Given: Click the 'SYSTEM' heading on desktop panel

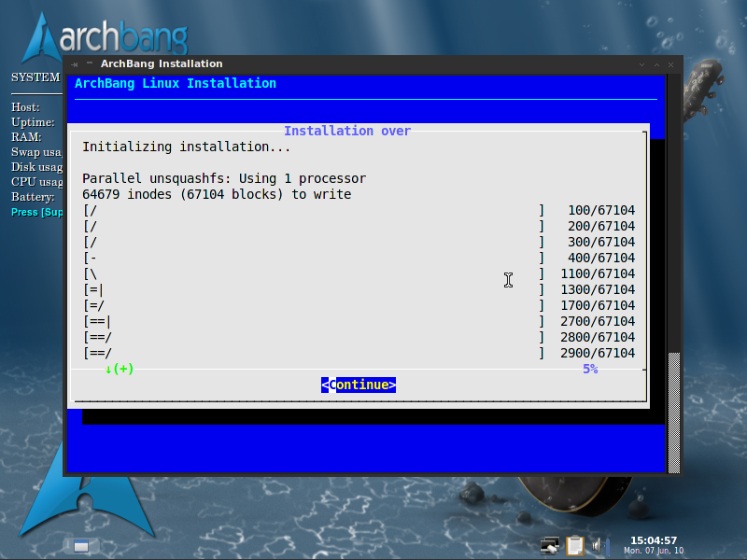Looking at the screenshot, I should (35, 77).
